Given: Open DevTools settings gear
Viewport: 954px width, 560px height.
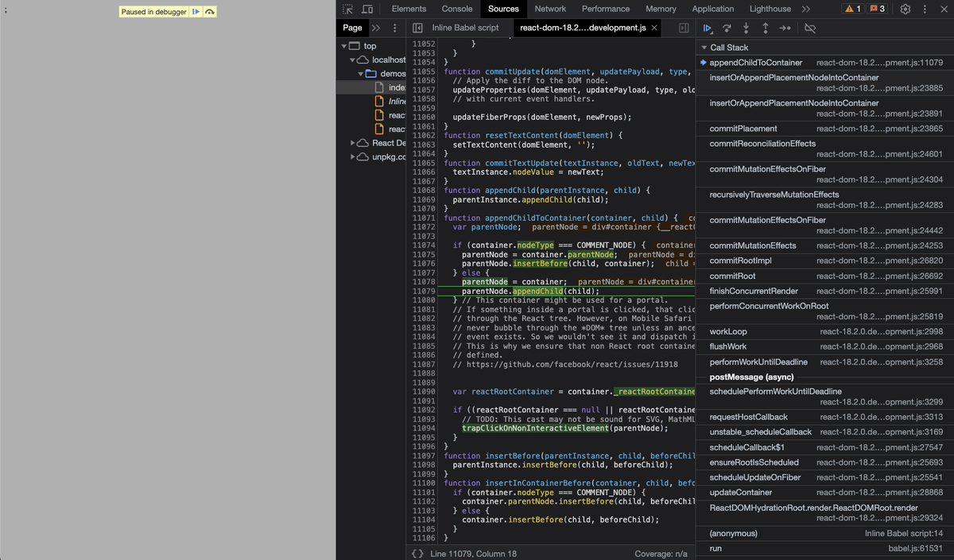Looking at the screenshot, I should point(906,9).
